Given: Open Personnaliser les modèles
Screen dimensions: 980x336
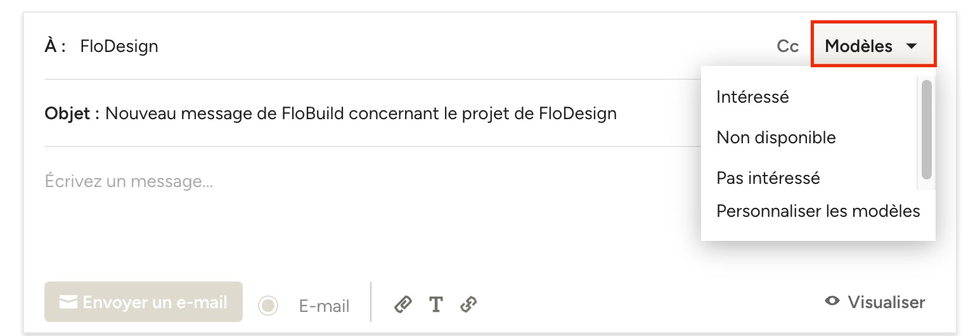Looking at the screenshot, I should [x=818, y=211].
